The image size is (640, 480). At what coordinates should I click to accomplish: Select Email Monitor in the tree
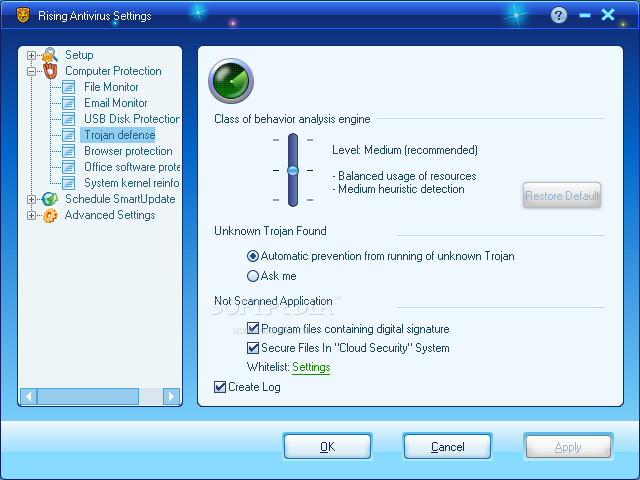(116, 103)
